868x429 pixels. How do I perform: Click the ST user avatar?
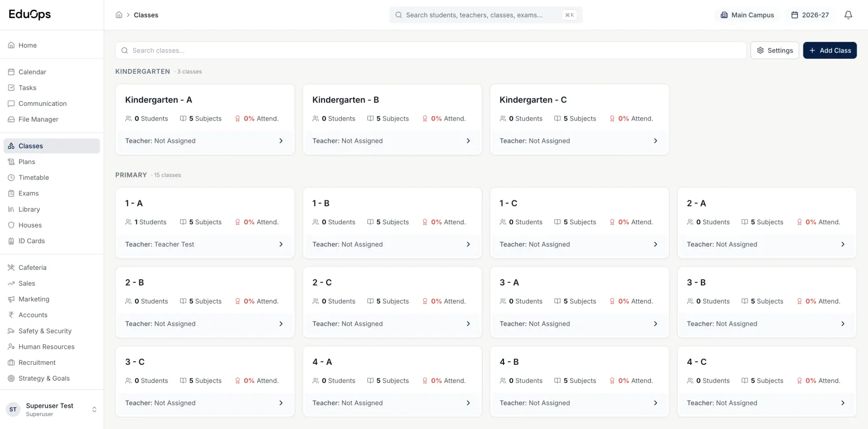(x=13, y=409)
